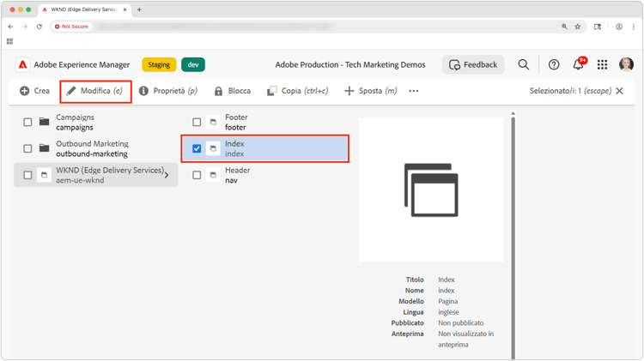Open Proprietà (p) info action
The width and height of the screenshot is (644, 361).
tap(168, 91)
